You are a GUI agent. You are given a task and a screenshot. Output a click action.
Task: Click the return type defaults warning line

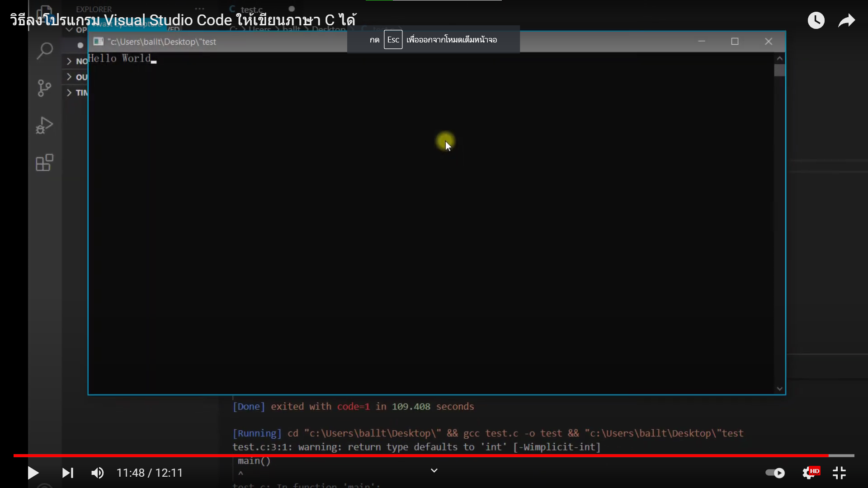416,447
